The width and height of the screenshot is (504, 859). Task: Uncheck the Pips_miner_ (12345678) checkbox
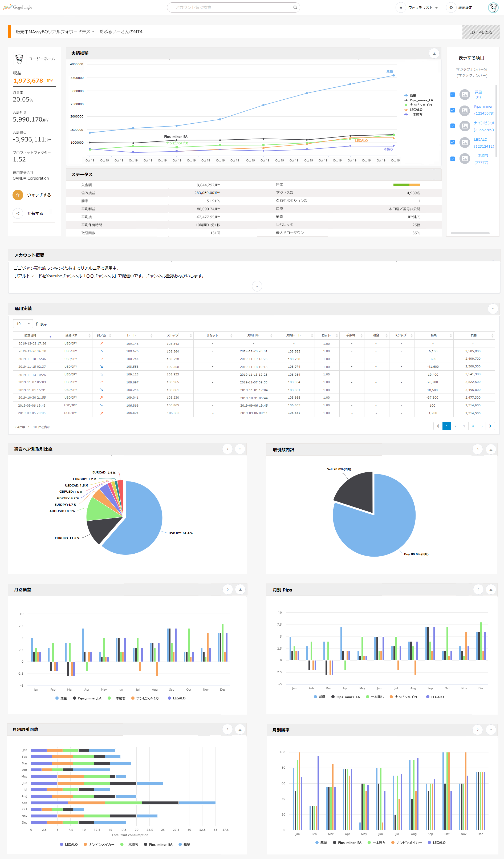coord(453,110)
